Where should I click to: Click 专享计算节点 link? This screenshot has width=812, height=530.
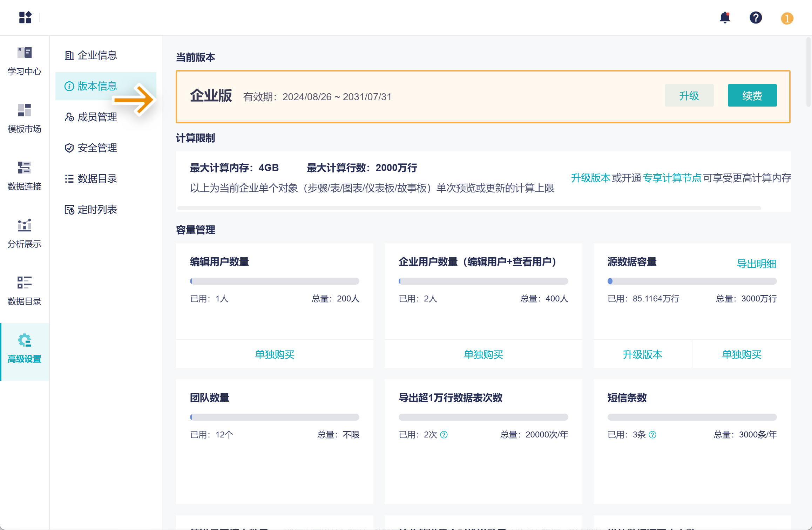tap(672, 178)
